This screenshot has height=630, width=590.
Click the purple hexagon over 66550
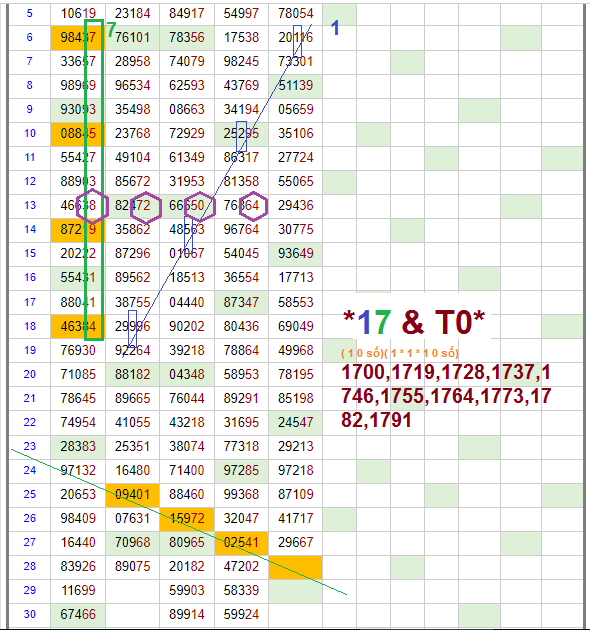coord(200,207)
